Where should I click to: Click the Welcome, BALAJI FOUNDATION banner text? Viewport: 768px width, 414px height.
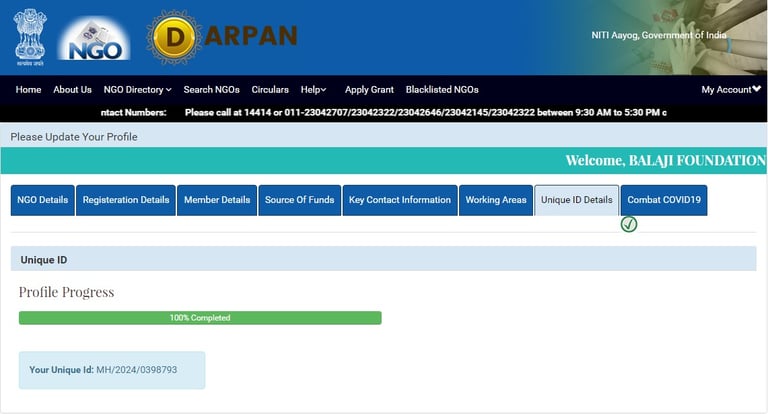(666, 161)
